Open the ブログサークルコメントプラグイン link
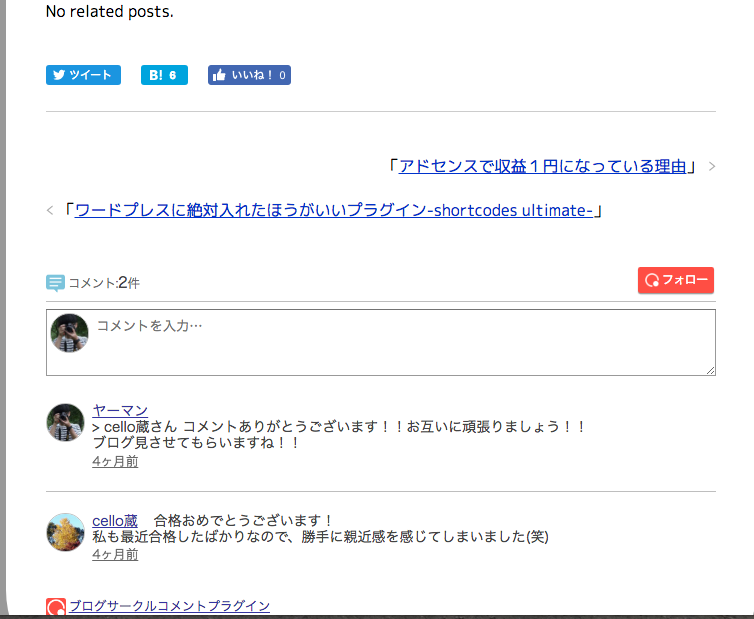 169,606
